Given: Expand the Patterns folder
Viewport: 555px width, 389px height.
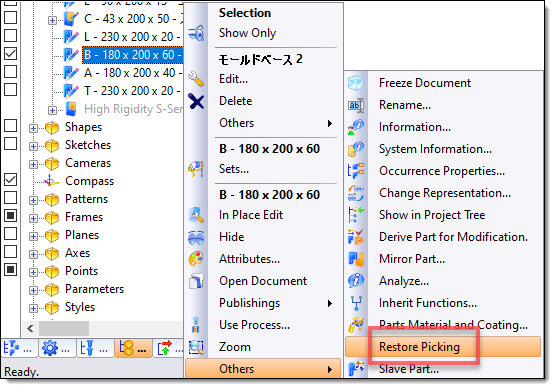Looking at the screenshot, I should point(33,200).
